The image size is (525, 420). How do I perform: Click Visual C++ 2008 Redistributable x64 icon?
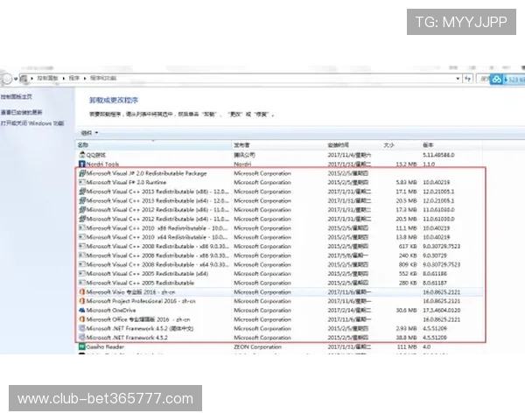click(82, 264)
